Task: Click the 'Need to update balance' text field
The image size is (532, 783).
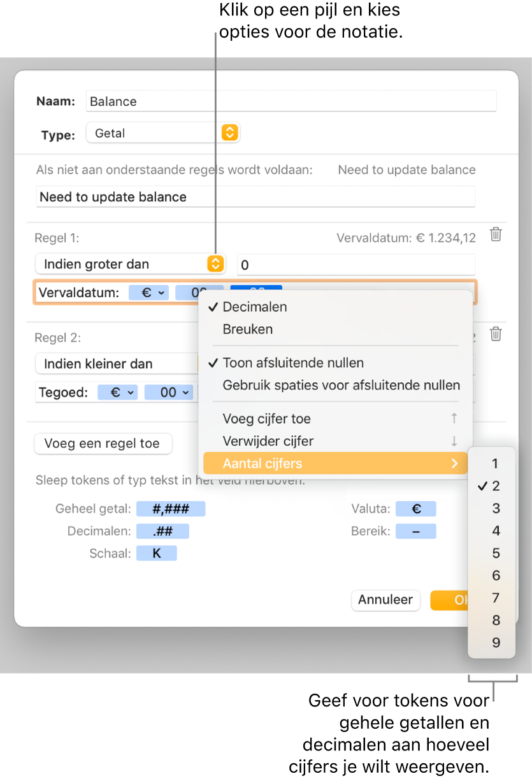Action: click(255, 197)
